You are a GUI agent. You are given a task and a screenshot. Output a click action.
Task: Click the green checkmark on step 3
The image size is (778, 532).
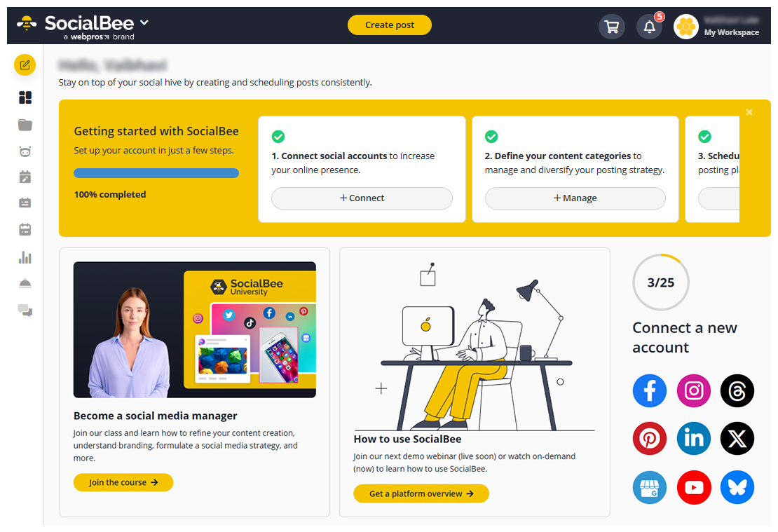[704, 137]
